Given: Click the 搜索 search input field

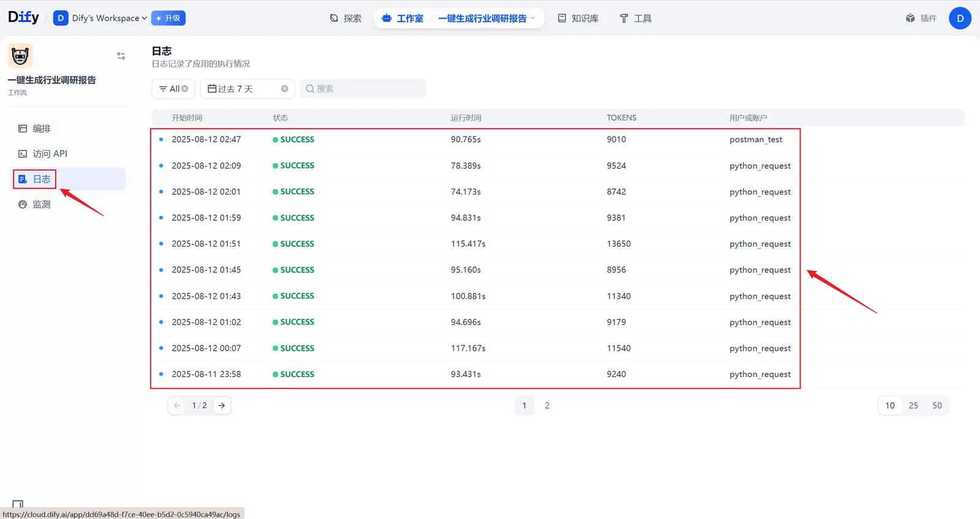Looking at the screenshot, I should click(363, 89).
